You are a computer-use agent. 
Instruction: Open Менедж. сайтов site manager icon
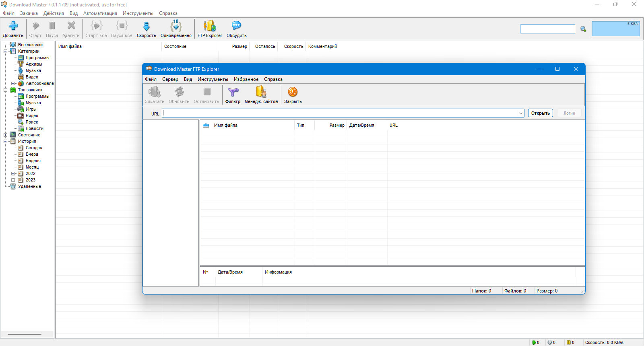[261, 92]
